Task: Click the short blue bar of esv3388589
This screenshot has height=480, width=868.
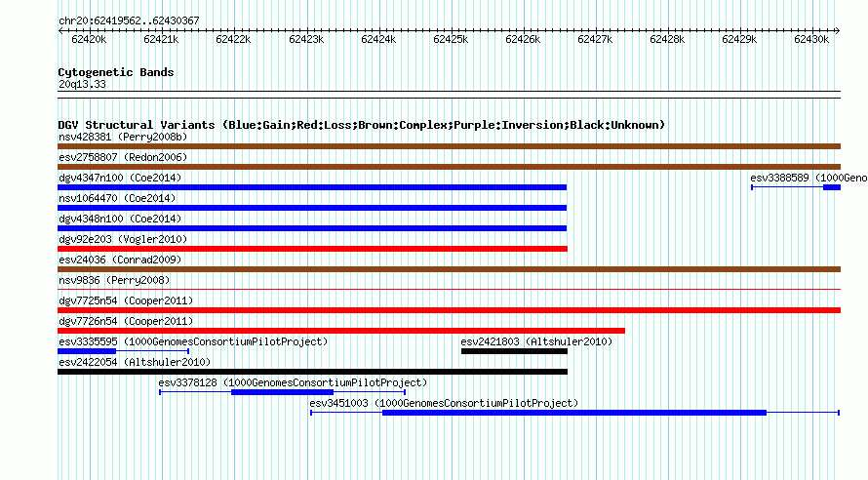Action: click(x=832, y=187)
